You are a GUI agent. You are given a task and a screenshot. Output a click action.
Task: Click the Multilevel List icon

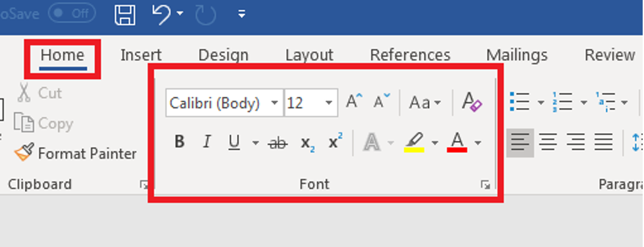coord(605,101)
